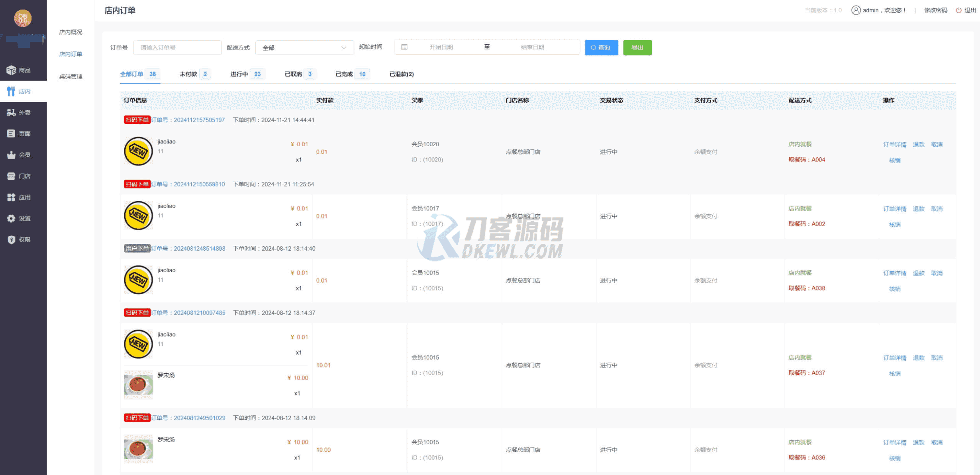Open the 页面 page icon in sidebar
Viewport: 980px width, 475px height.
tap(11, 133)
